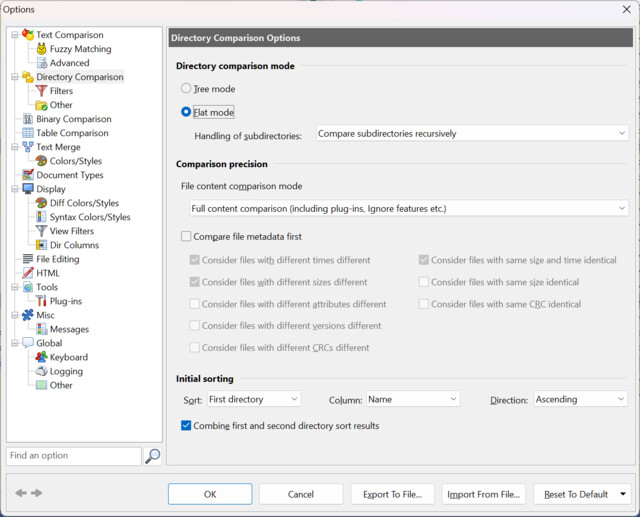Toggle Consider files with different sizes different
Image resolution: width=640 pixels, height=517 pixels.
click(x=195, y=282)
